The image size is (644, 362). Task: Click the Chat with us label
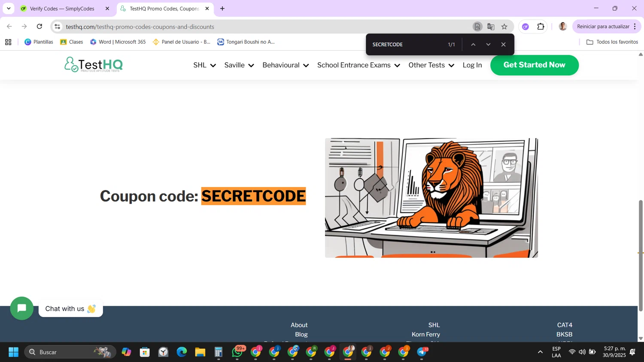71,309
